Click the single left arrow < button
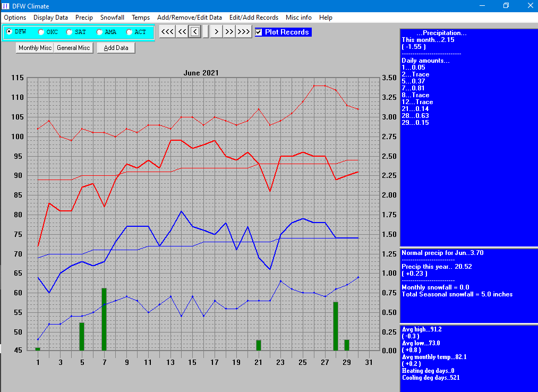538x392 pixels. click(194, 32)
